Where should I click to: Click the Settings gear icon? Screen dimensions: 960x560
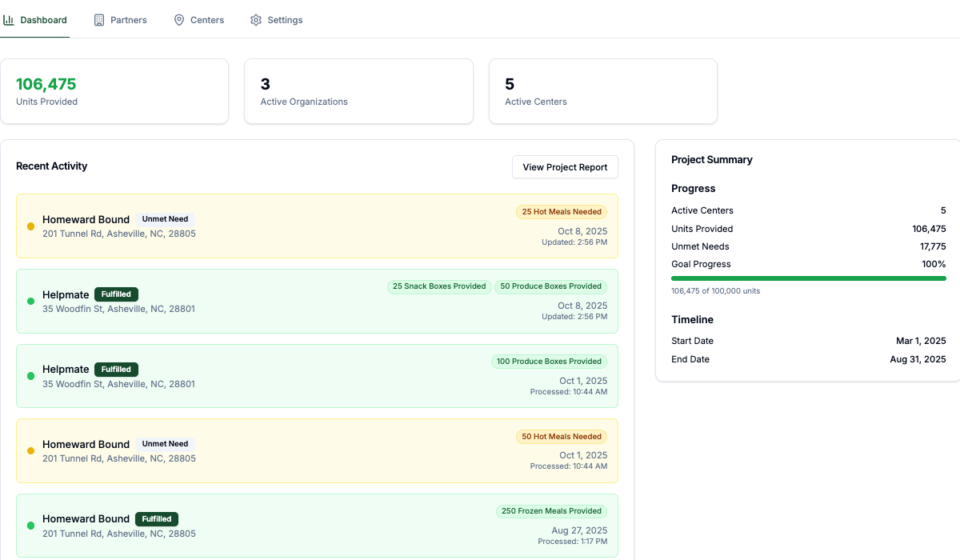[x=256, y=20]
